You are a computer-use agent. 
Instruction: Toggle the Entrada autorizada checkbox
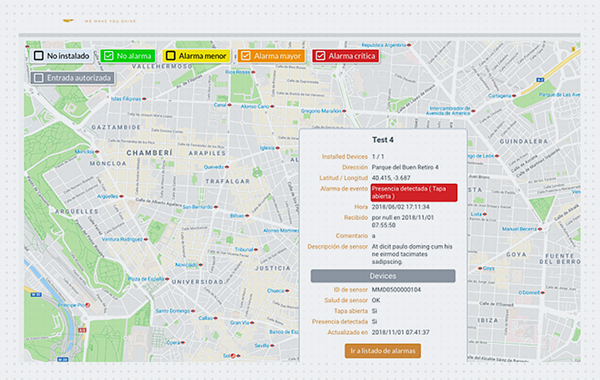(x=39, y=78)
